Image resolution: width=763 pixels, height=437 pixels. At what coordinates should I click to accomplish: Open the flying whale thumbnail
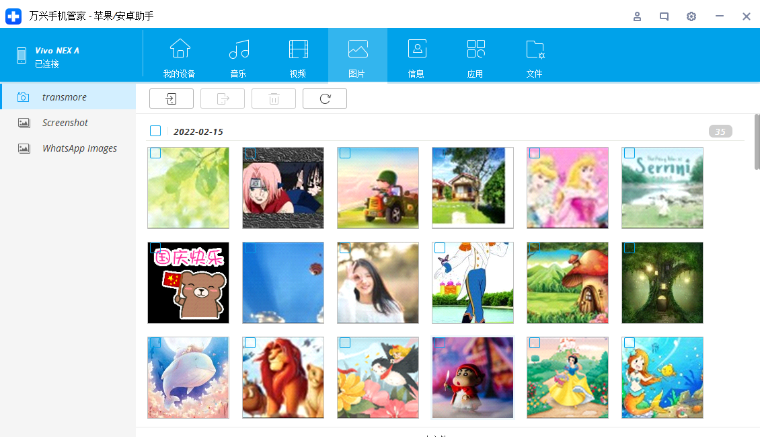[188, 378]
